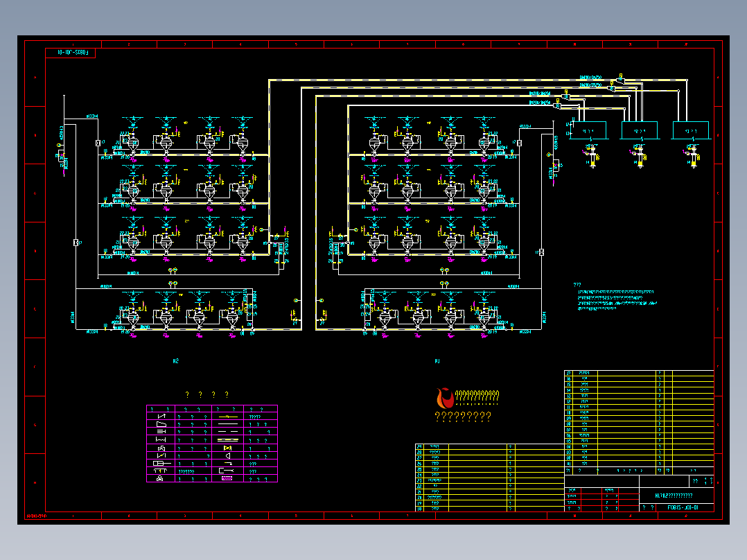Click the M1 label below right pump group
This screenshot has width=747, height=560.
pyautogui.click(x=437, y=361)
